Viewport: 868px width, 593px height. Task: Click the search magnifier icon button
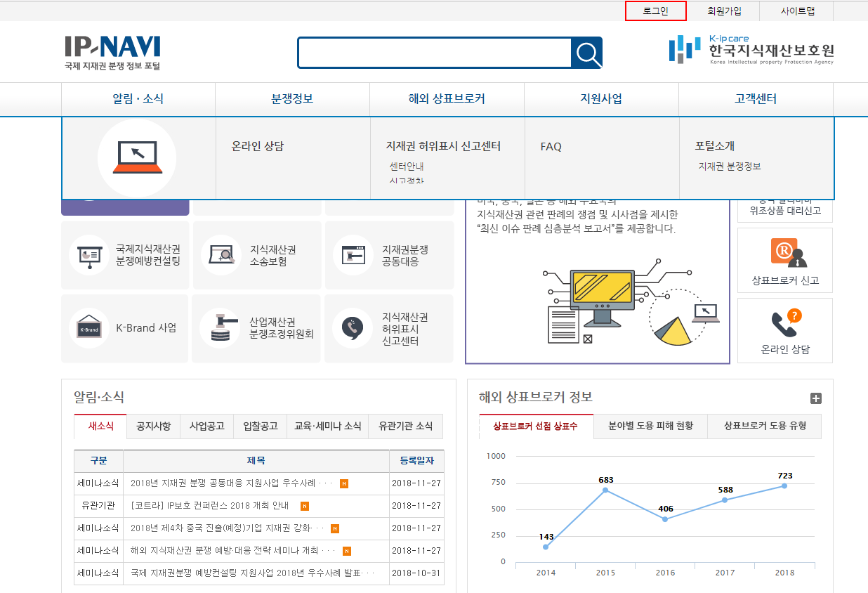click(x=587, y=53)
